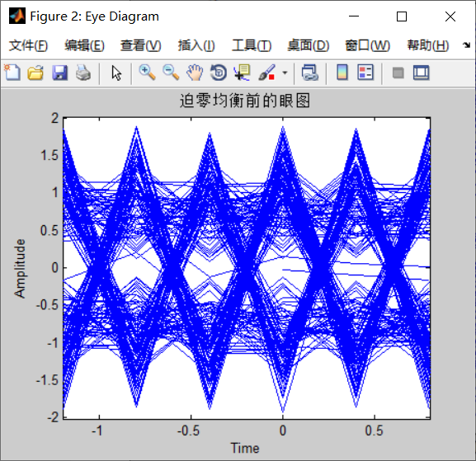Select the Edit Plot arrow tool
476x461 pixels.
tap(116, 73)
